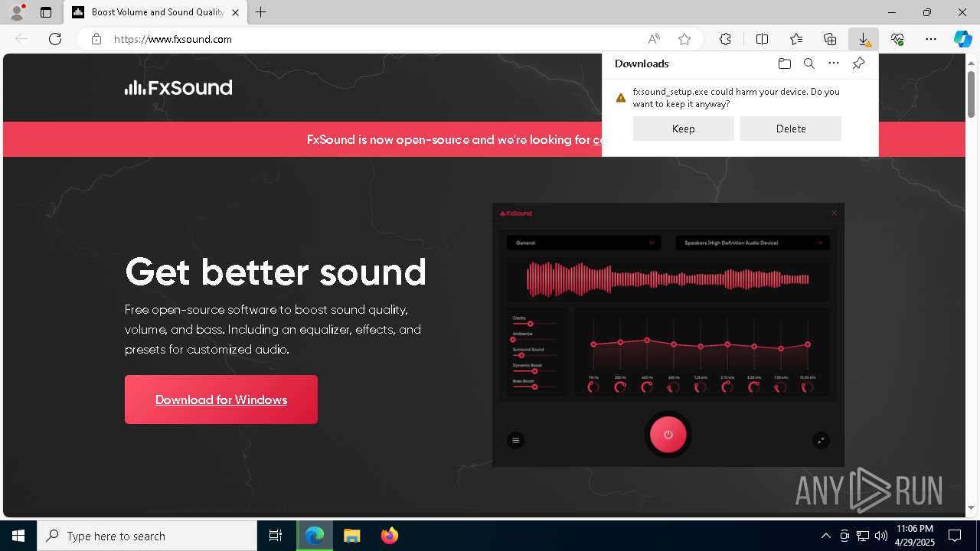Open the volume control in system tray
Screen dimensions: 980x551
pos(881,536)
